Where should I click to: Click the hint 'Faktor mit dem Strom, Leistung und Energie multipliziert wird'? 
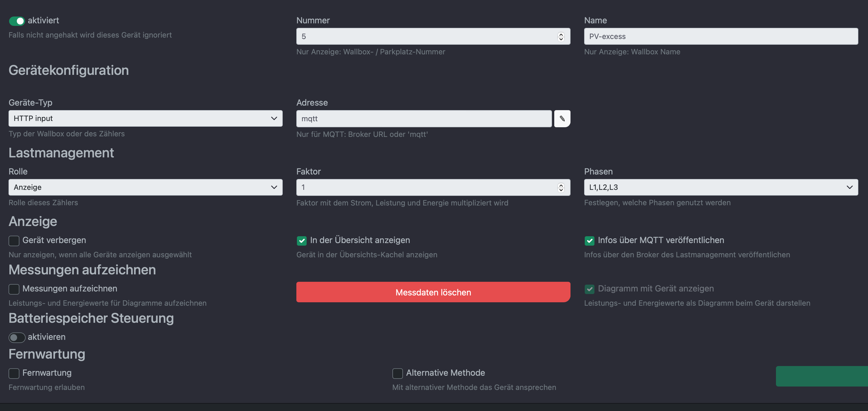tap(402, 203)
